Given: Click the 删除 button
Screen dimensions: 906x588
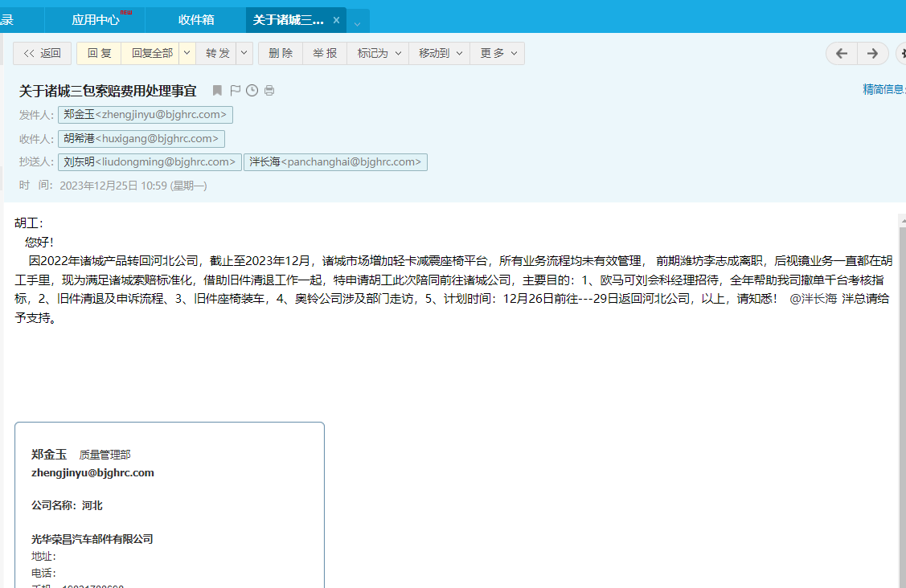Looking at the screenshot, I should pos(281,53).
